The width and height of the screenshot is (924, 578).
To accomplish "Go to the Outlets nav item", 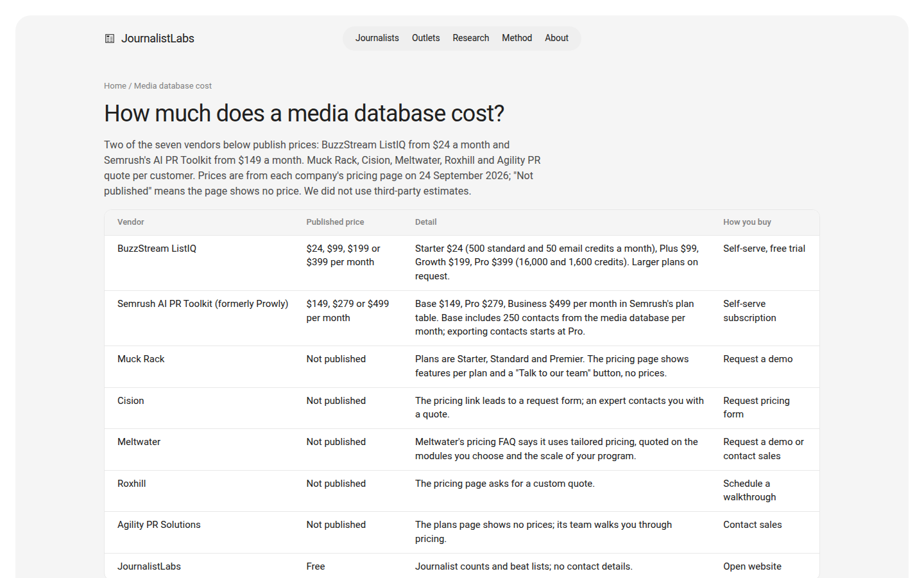I will pyautogui.click(x=426, y=38).
